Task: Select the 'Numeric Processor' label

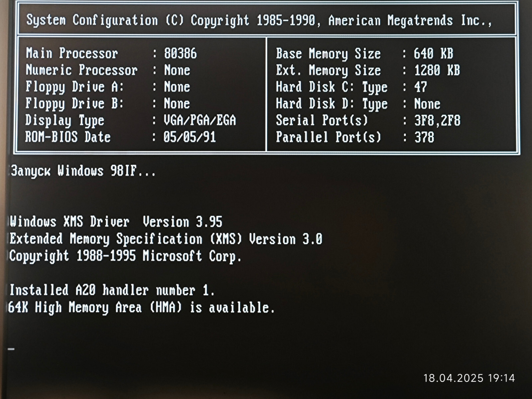Action: (x=81, y=70)
